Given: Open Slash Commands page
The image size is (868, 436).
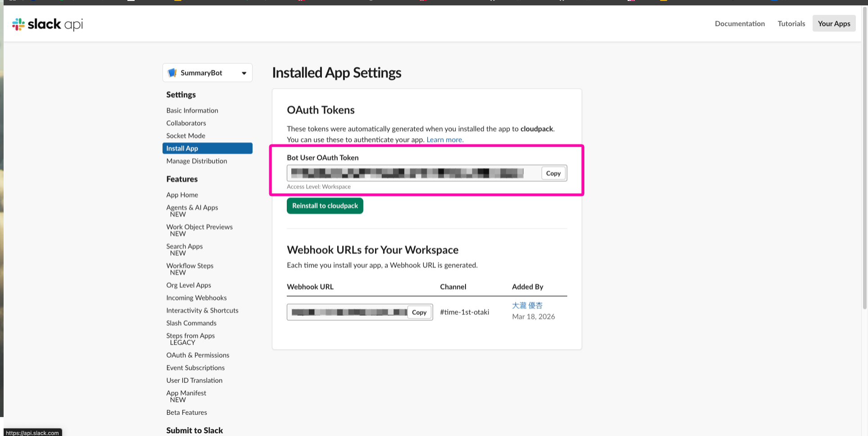Looking at the screenshot, I should click(x=191, y=323).
